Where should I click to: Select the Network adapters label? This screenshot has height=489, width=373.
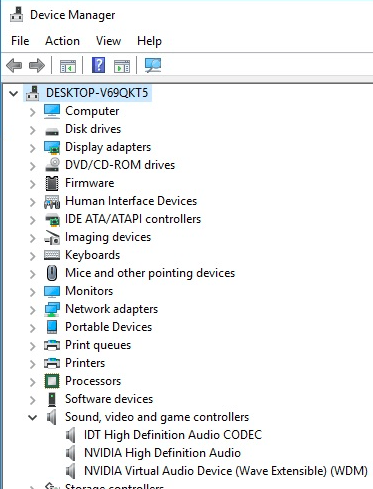pos(111,309)
